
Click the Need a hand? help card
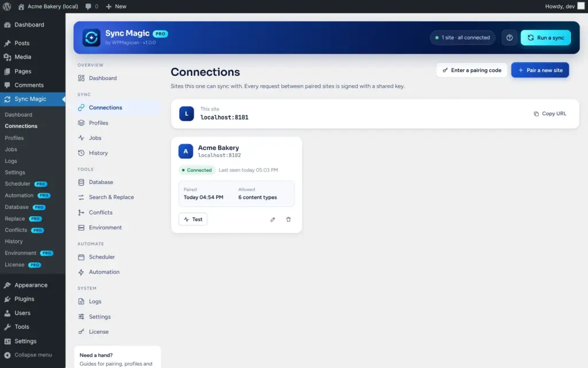click(117, 357)
